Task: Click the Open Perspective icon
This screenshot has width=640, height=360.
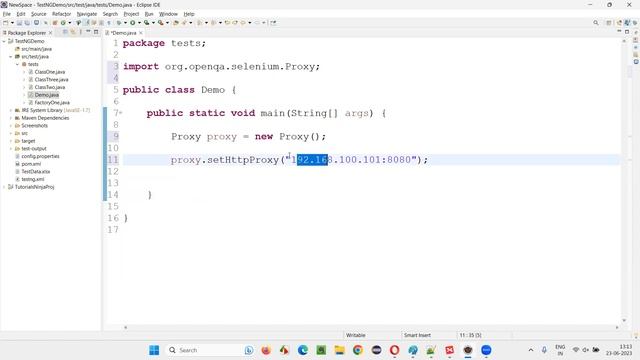Action: pyautogui.click(x=609, y=23)
